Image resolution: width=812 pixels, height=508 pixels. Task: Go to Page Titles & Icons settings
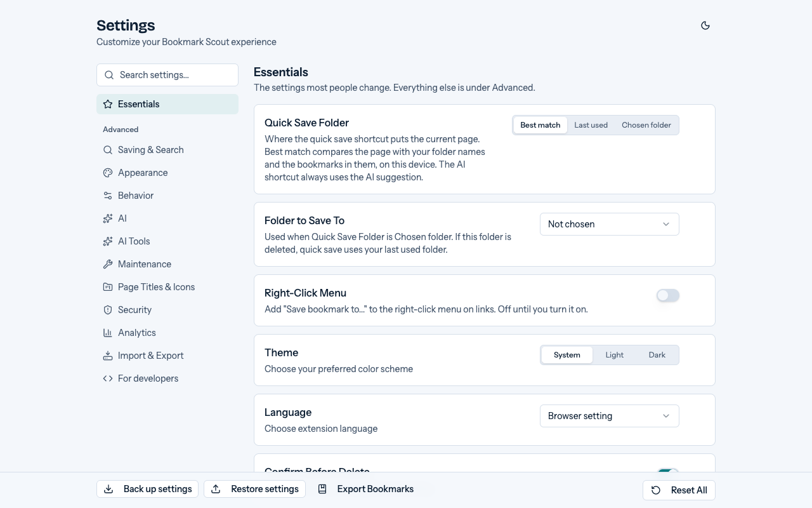167,287
